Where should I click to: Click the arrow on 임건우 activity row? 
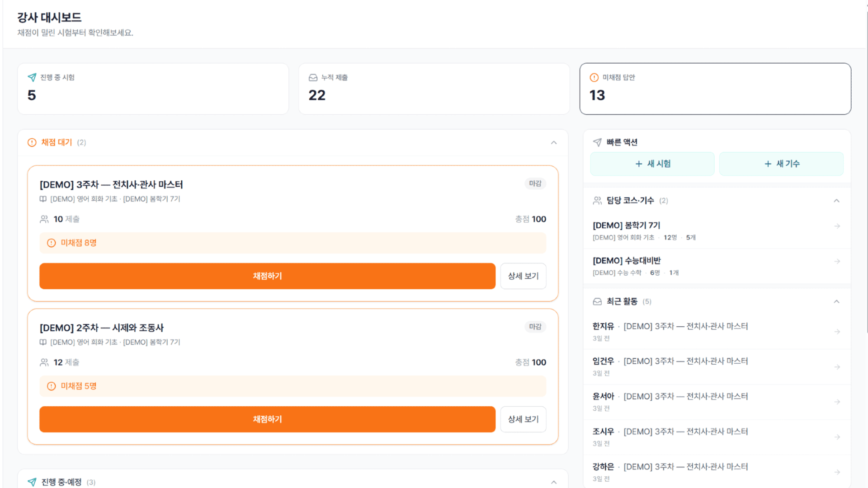(837, 367)
